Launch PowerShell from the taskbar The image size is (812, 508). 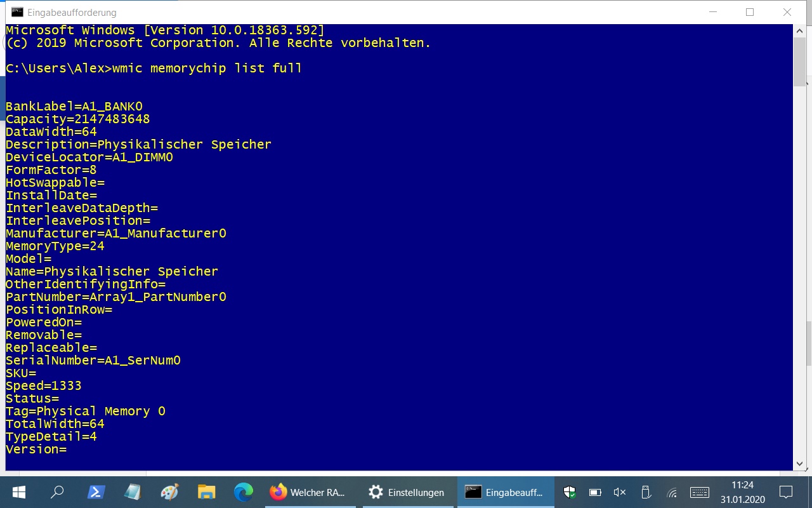(x=96, y=492)
